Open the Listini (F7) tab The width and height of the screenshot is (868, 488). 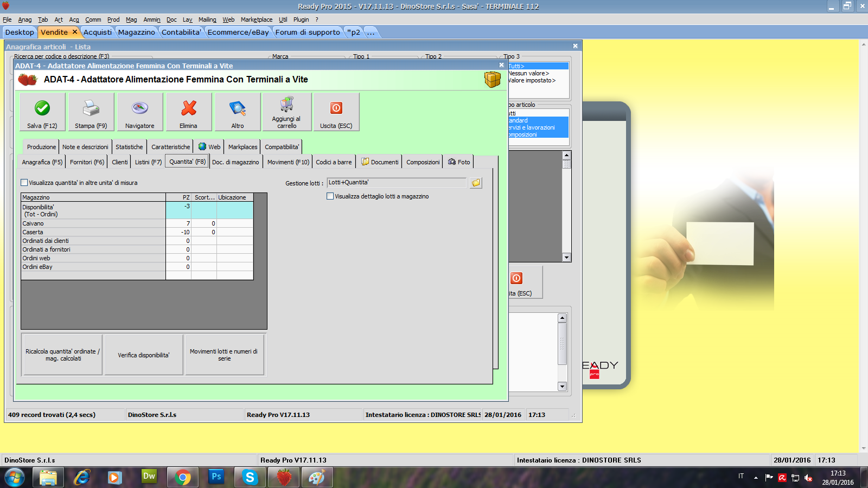point(148,162)
